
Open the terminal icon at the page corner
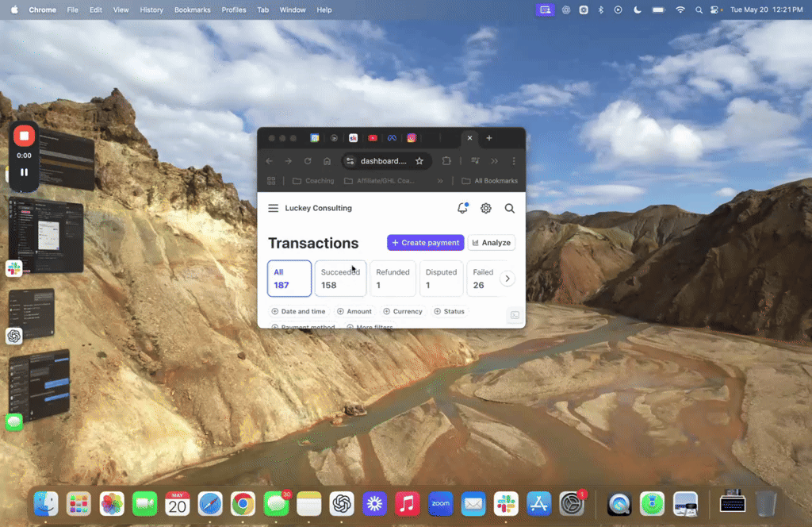(515, 315)
